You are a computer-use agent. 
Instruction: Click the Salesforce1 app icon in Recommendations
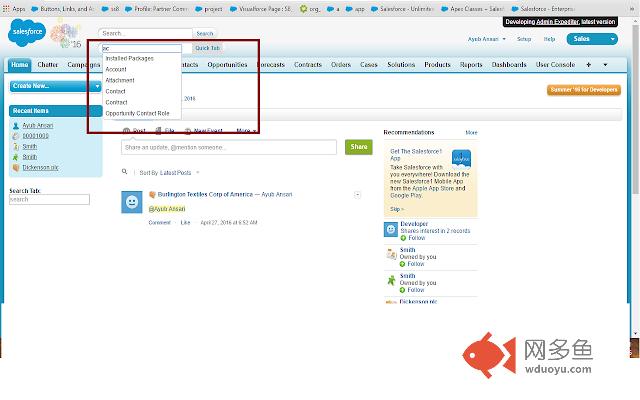461,159
